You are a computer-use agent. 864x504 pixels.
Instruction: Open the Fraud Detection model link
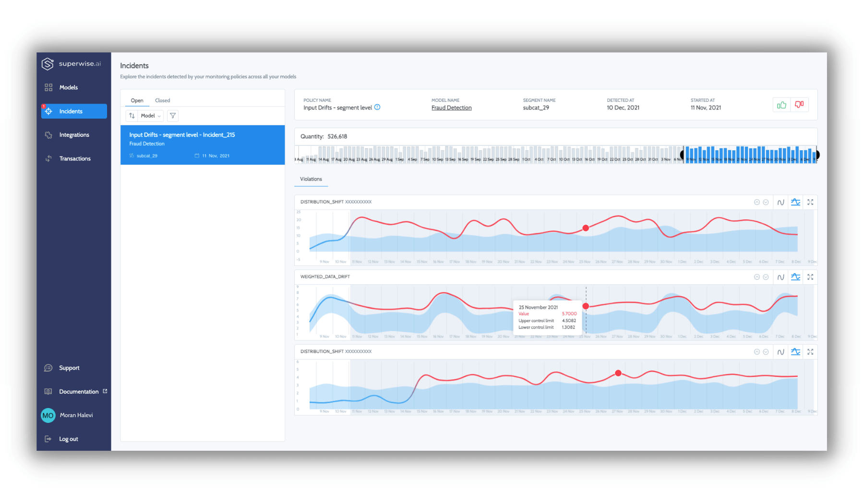click(451, 107)
